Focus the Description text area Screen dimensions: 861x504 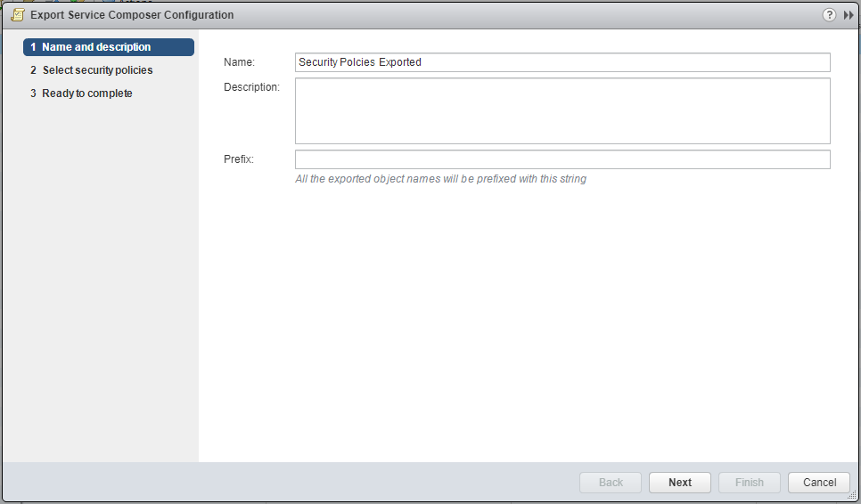pyautogui.click(x=562, y=110)
